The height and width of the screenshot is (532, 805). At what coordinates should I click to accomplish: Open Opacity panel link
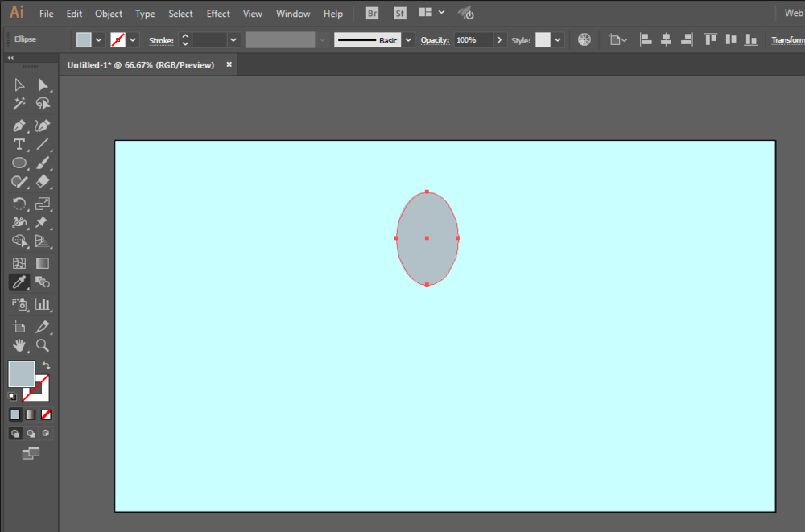pos(435,40)
